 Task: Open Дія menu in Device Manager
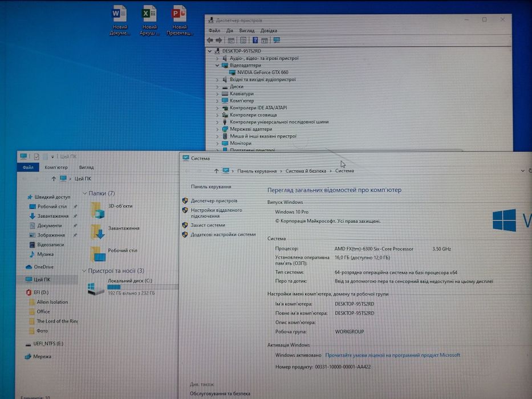(x=230, y=31)
